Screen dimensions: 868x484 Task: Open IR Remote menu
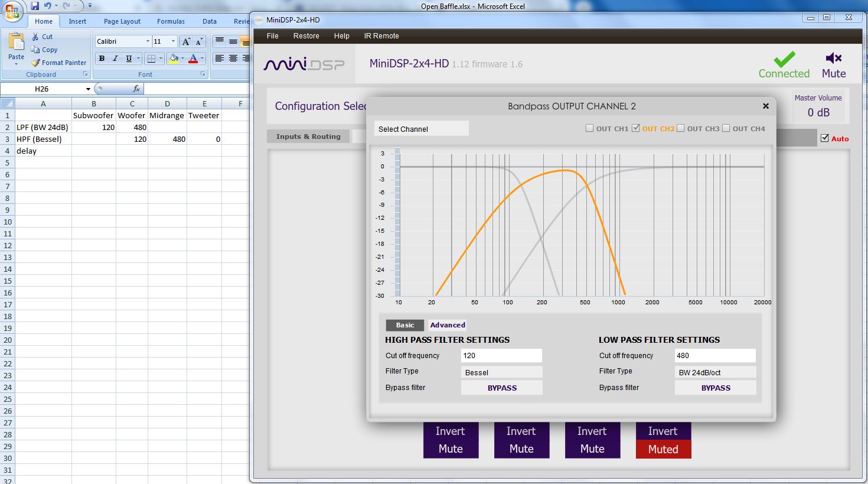[x=381, y=36]
